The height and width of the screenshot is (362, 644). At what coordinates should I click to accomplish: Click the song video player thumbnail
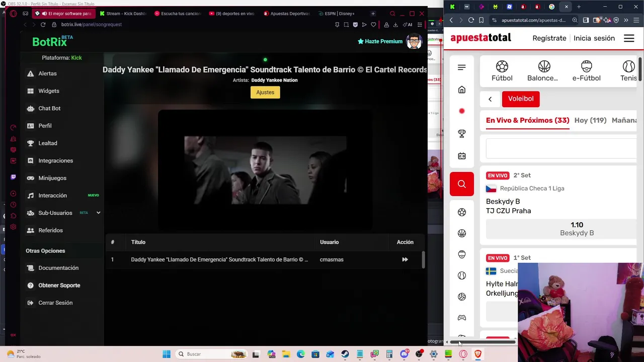[265, 170]
